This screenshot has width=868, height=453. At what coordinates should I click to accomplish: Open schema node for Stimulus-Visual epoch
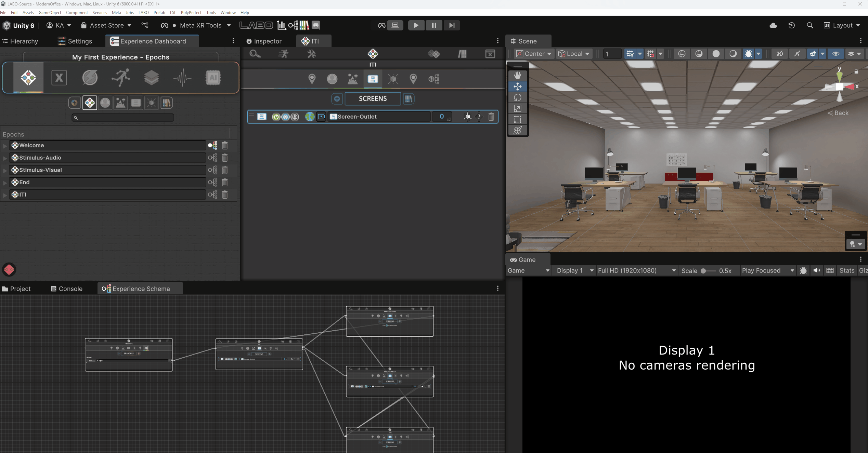coord(212,170)
